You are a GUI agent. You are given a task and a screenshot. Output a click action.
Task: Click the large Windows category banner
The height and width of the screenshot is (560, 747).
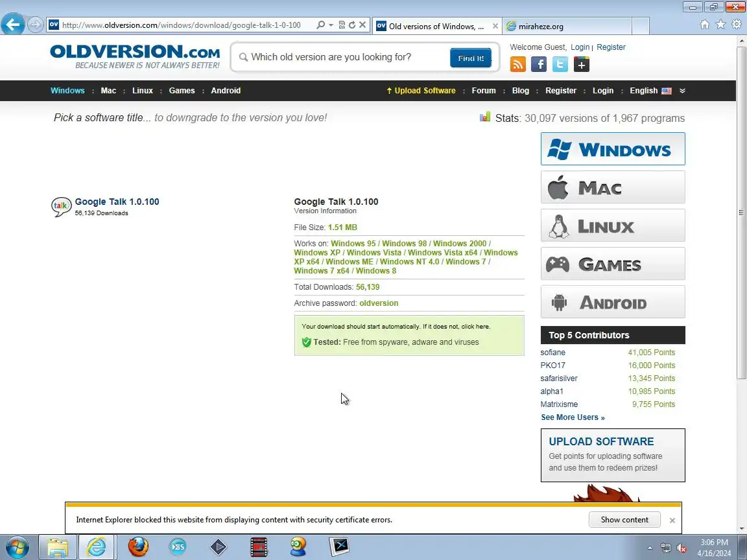pos(613,149)
